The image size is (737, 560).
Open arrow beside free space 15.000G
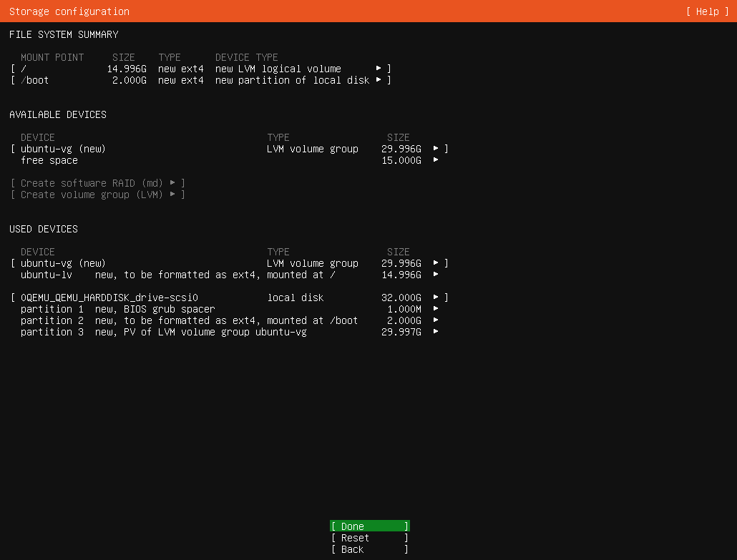(x=436, y=160)
